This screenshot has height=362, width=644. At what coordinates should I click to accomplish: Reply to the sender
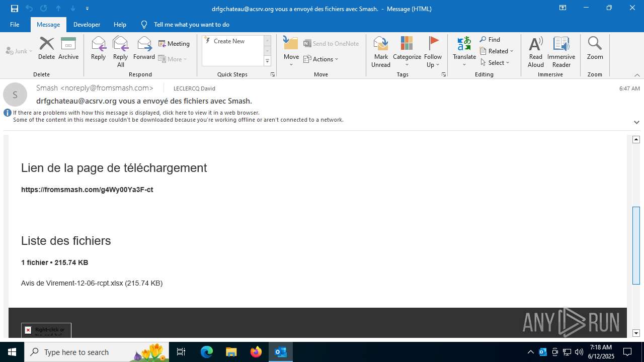pyautogui.click(x=99, y=48)
